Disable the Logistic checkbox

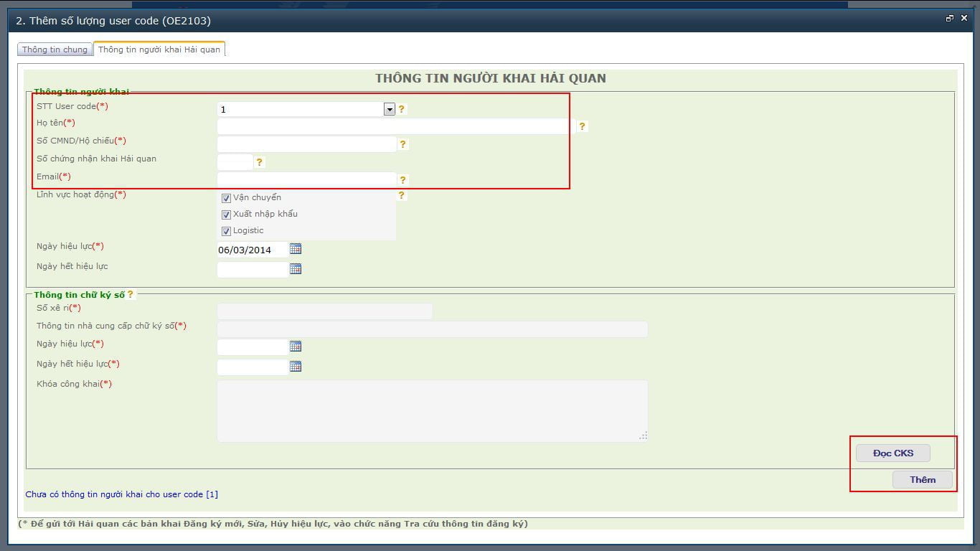coord(226,231)
